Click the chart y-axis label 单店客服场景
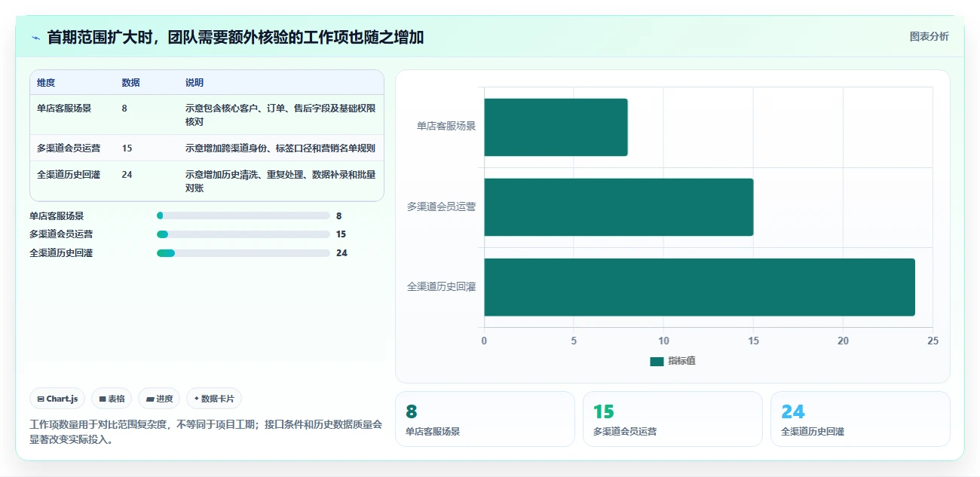Viewport: 980px width, 477px height. (446, 127)
